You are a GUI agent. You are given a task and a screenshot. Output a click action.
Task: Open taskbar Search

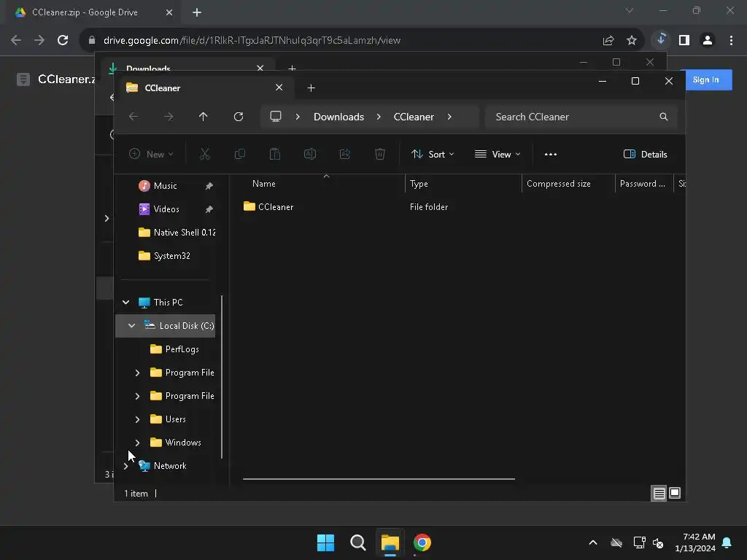tap(357, 542)
